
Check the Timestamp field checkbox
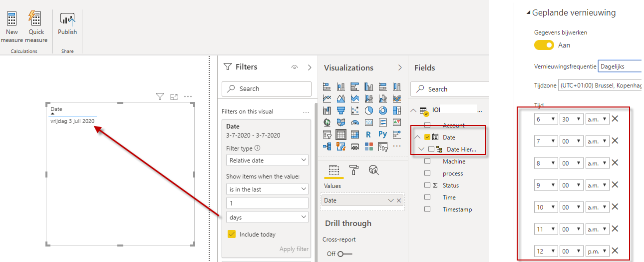point(427,209)
